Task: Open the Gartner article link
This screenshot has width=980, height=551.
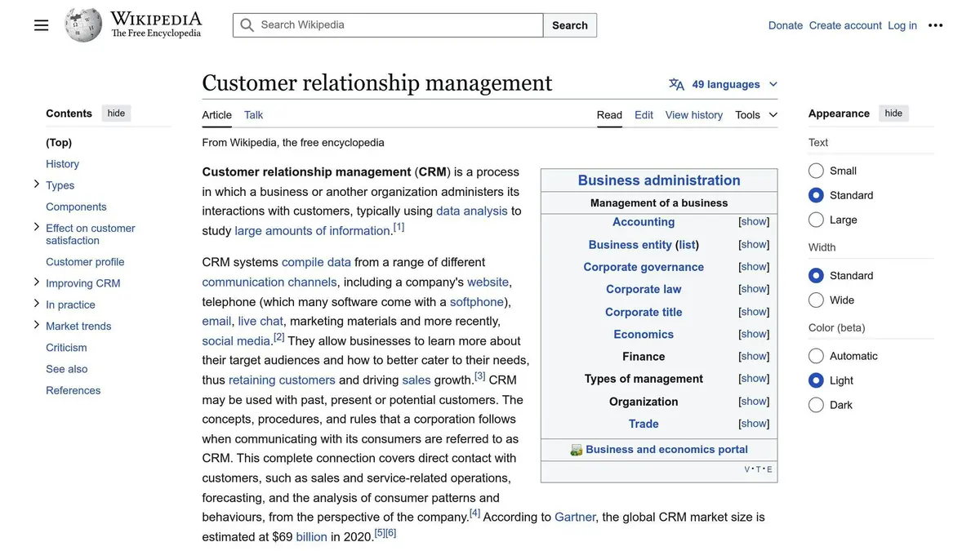Action: point(575,517)
